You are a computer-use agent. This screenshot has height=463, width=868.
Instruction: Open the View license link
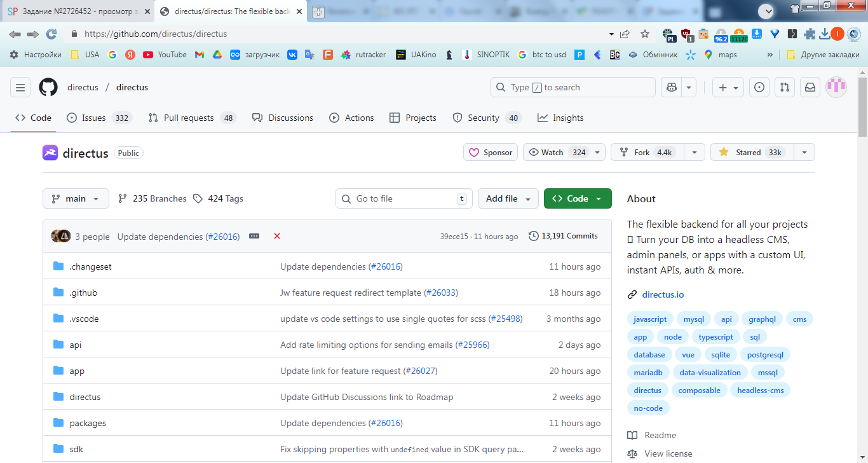[x=668, y=453]
